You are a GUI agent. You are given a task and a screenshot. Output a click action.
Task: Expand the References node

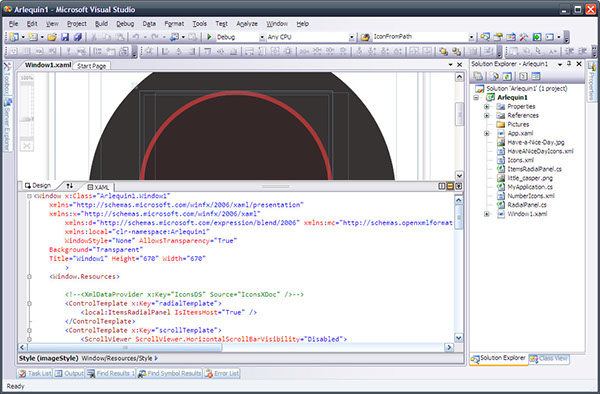coord(486,115)
